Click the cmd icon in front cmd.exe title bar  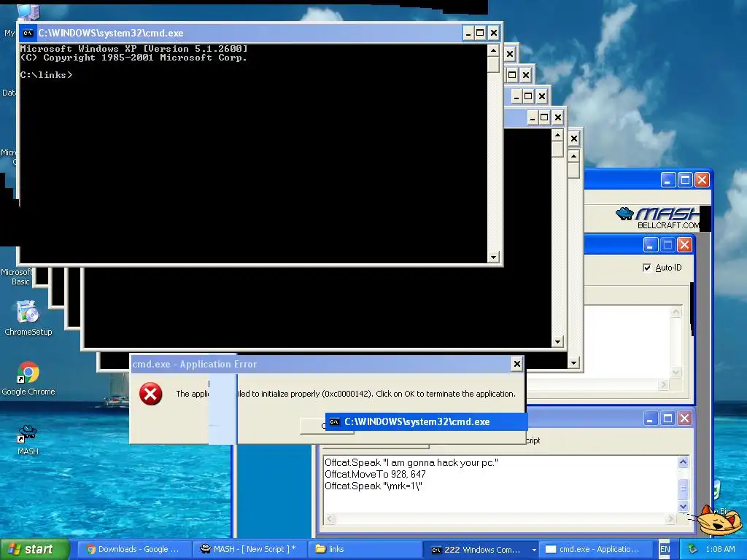pos(28,33)
